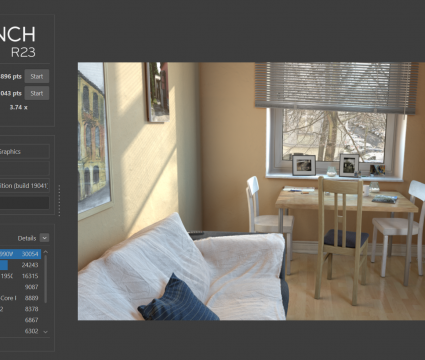
Task: Select the ranking row scoring 9087
Action: pos(20,287)
